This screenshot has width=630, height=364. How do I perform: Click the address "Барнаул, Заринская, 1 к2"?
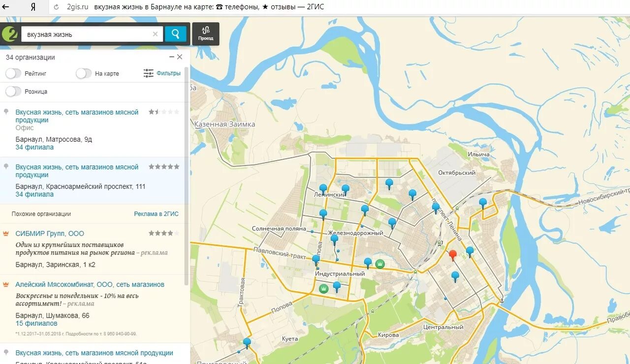tap(55, 265)
